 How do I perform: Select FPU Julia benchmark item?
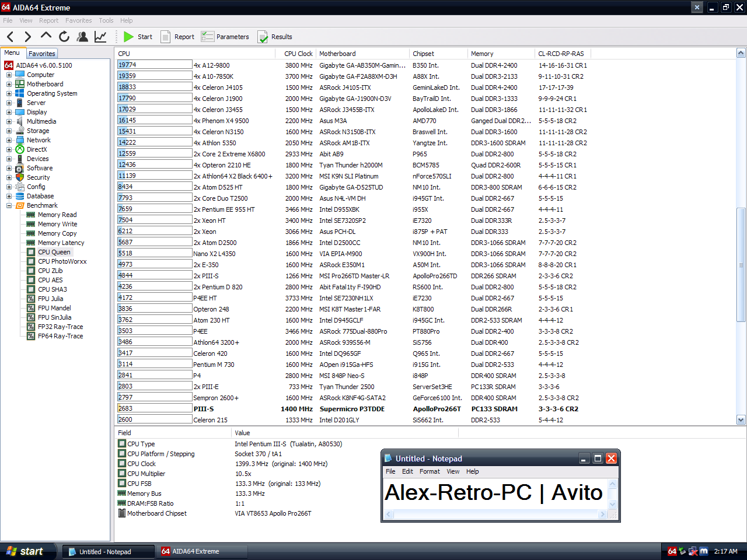pos(50,299)
